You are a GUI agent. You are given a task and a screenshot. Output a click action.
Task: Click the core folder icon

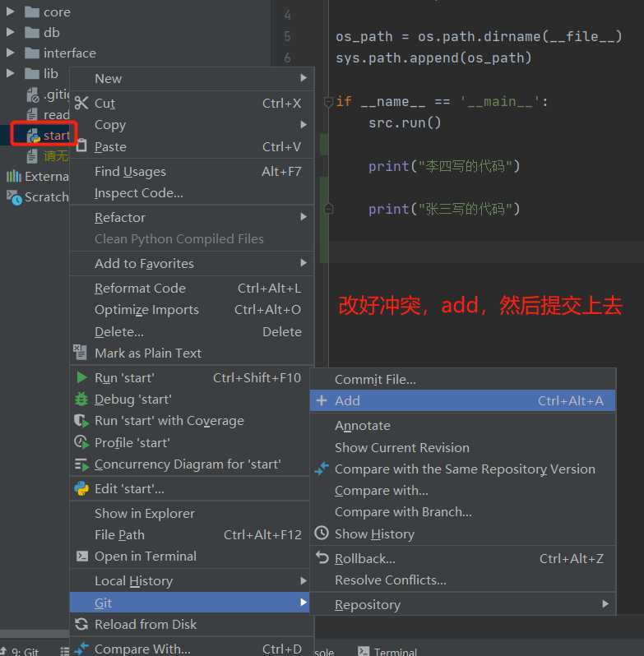click(x=32, y=12)
